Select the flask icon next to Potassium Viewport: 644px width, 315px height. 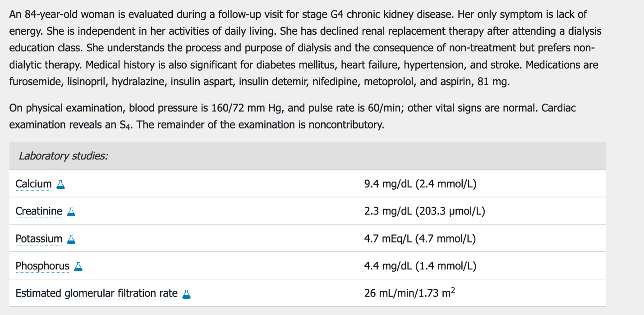[71, 239]
